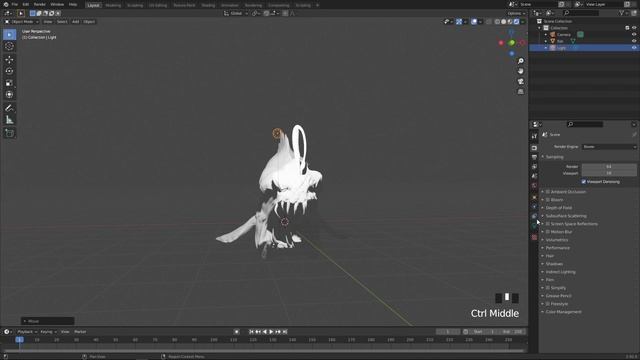640x360 pixels.
Task: Click the Play animation button
Action: pyautogui.click(x=271, y=332)
